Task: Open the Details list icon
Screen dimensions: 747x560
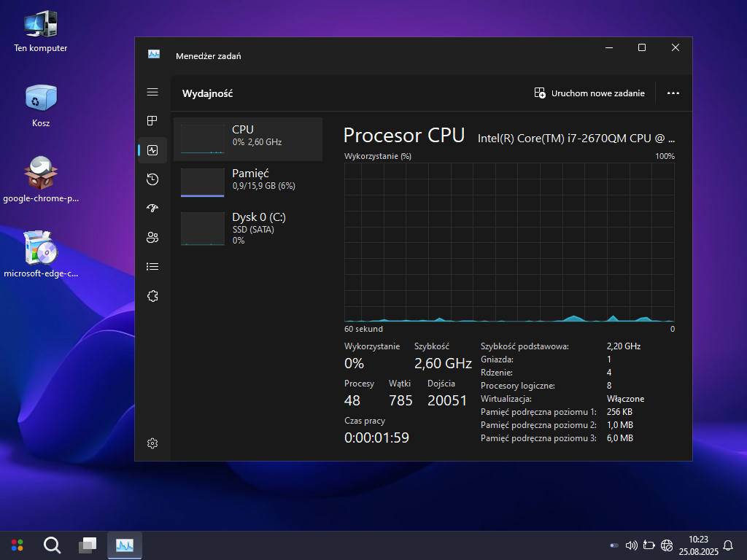Action: tap(152, 267)
